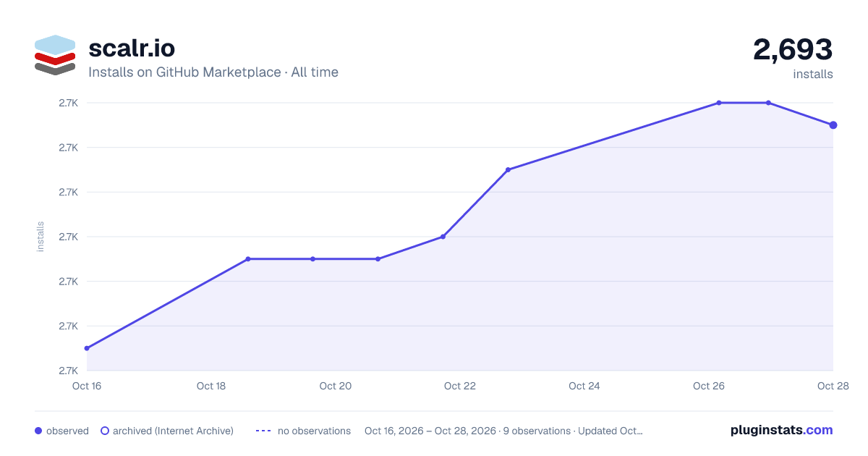The width and height of the screenshot is (868, 456).
Task: Click the date range and observations footer text
Action: [x=503, y=431]
